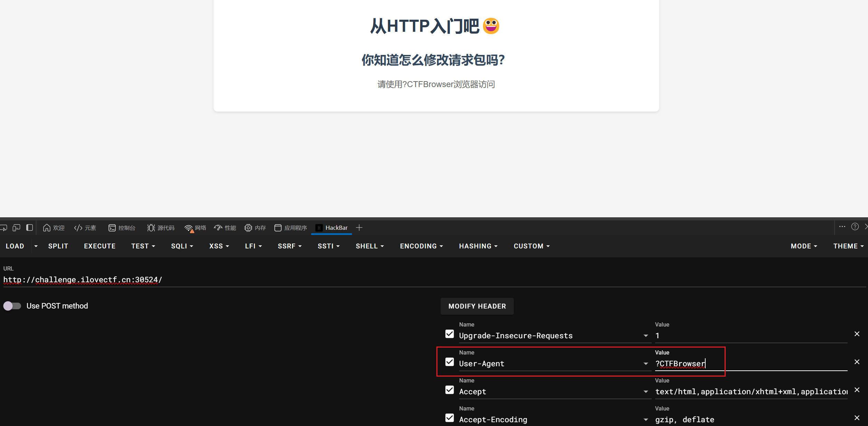Open the Network tab with warning icon

coord(195,228)
